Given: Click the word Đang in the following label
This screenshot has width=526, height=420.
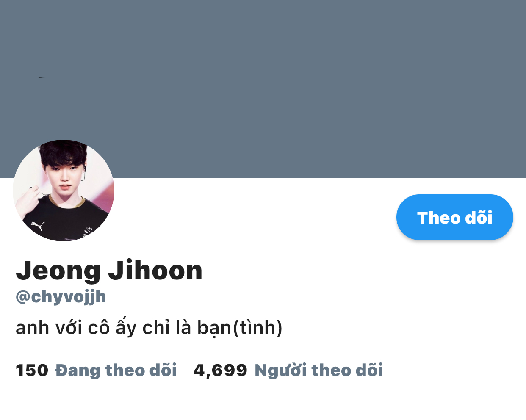Looking at the screenshot, I should [x=78, y=370].
